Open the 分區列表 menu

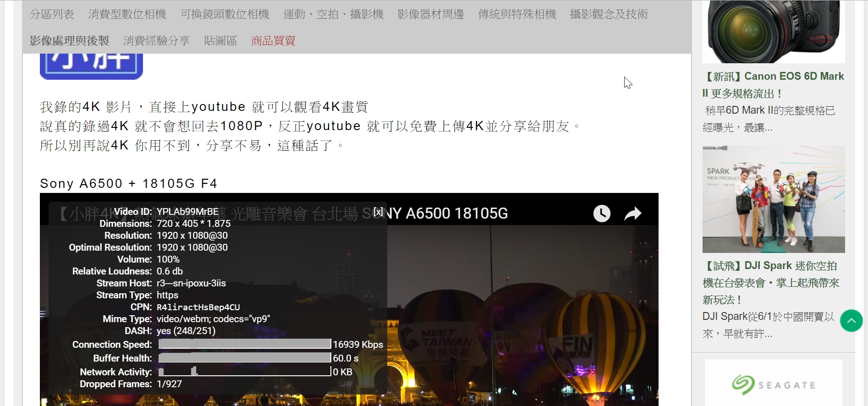click(52, 14)
